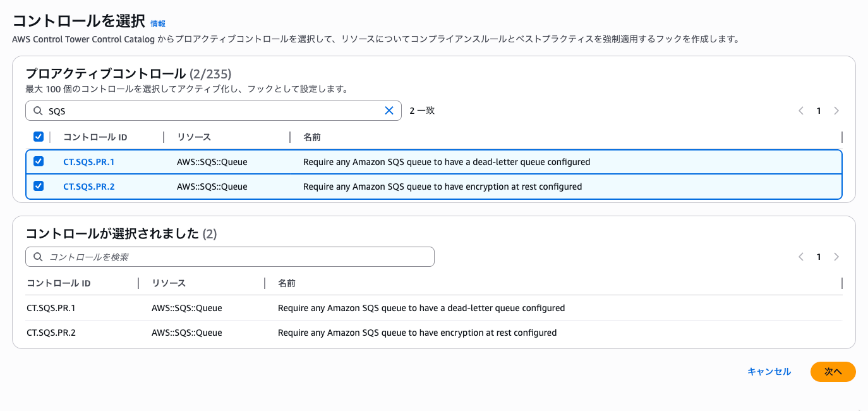Click the dead-letter queue name in proactive controls list
The image size is (868, 411).
pyautogui.click(x=447, y=162)
